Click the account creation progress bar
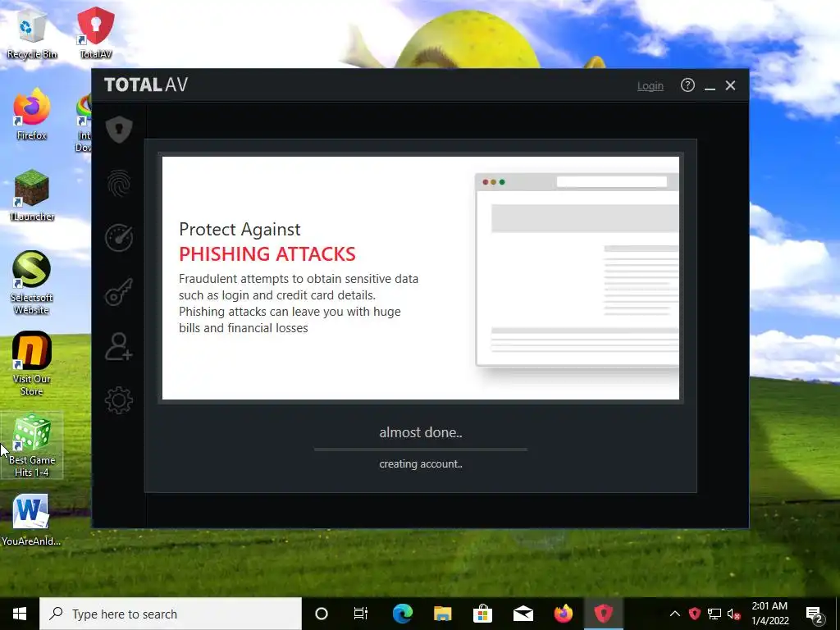This screenshot has width=840, height=630. 421,450
